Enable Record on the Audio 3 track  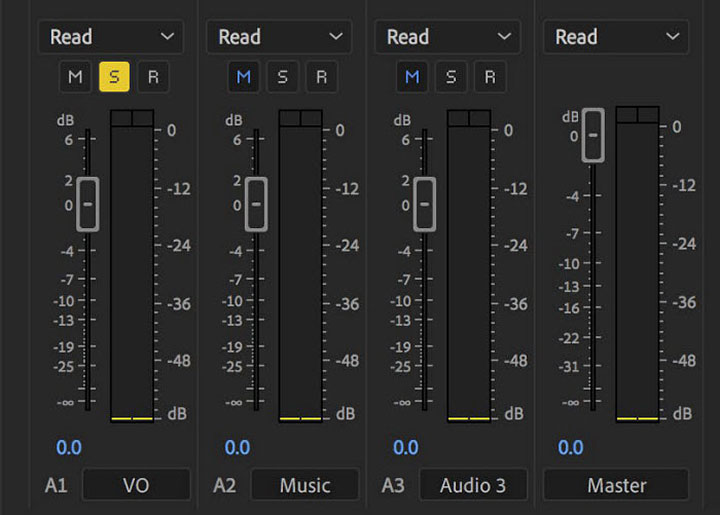click(488, 76)
